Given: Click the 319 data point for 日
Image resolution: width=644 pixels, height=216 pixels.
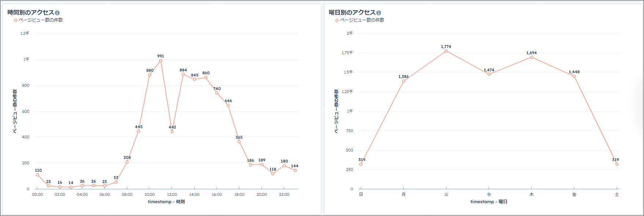Looking at the screenshot, I should [361, 164].
